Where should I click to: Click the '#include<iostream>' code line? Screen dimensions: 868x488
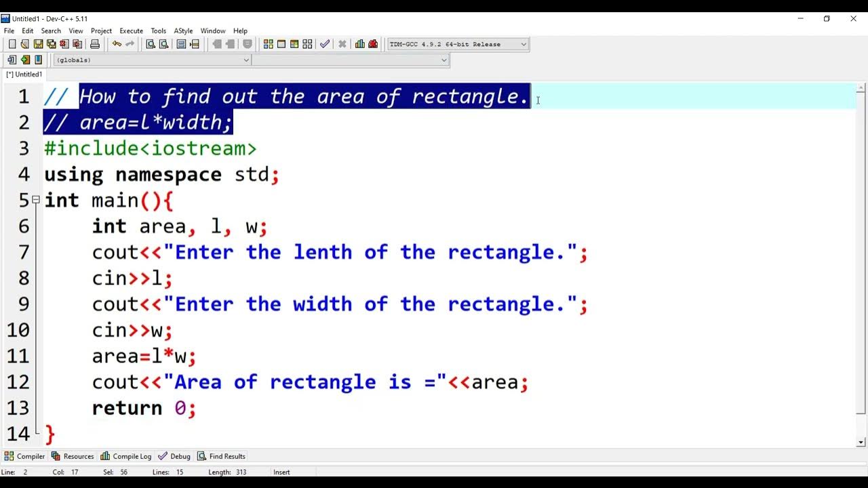click(x=151, y=148)
